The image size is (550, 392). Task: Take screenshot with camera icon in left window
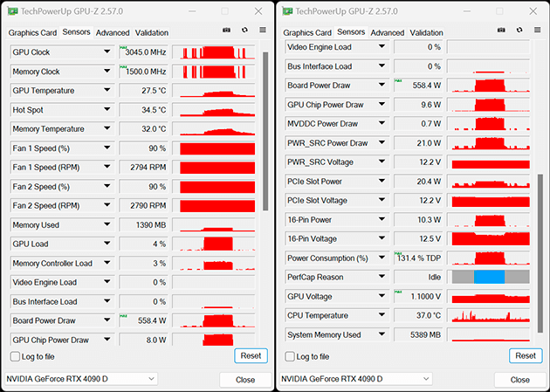point(227,31)
